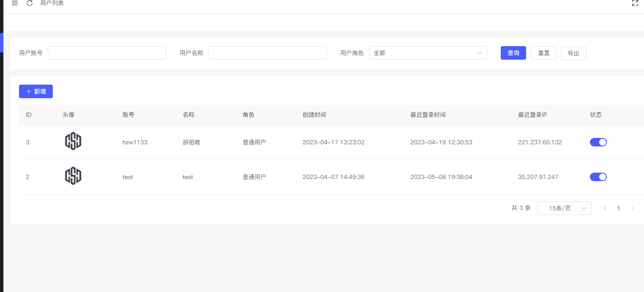Click avatar image of user hzw1133

73,141
